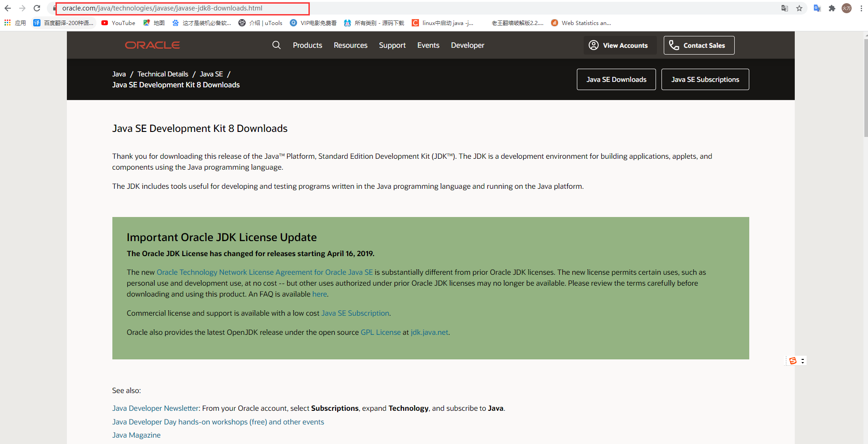Screen dimensions: 868x444
Task: Open the Java SE Subscription link
Action: click(355, 313)
